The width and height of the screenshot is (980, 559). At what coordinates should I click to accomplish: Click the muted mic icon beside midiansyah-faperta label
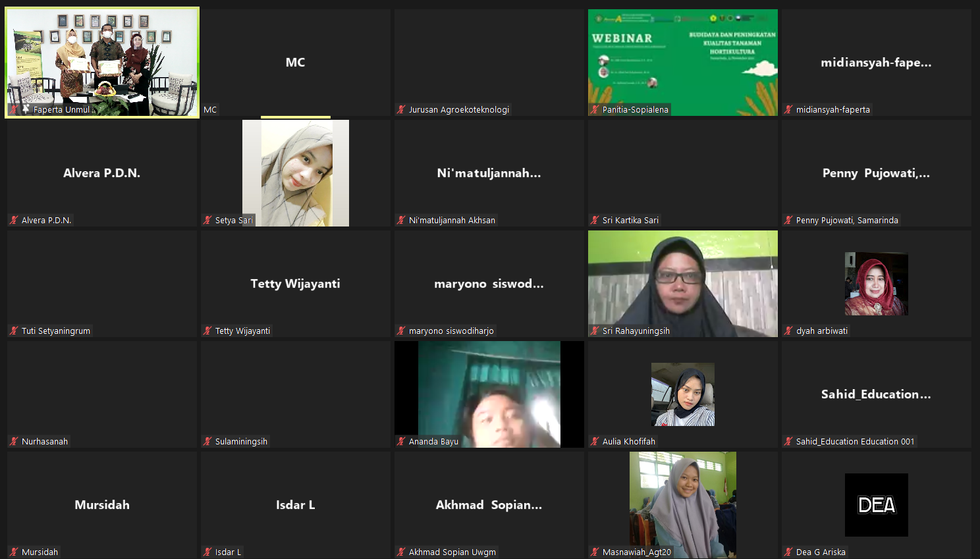tap(788, 109)
